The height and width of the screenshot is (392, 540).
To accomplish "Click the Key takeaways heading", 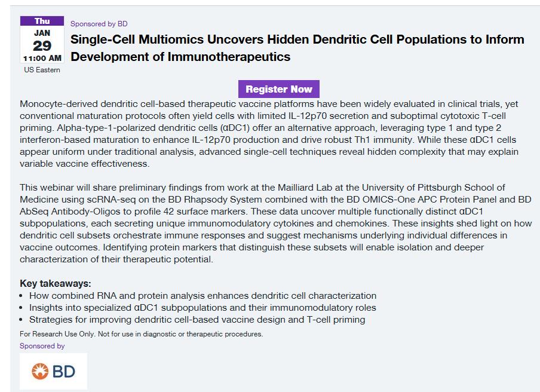I will click(56, 283).
